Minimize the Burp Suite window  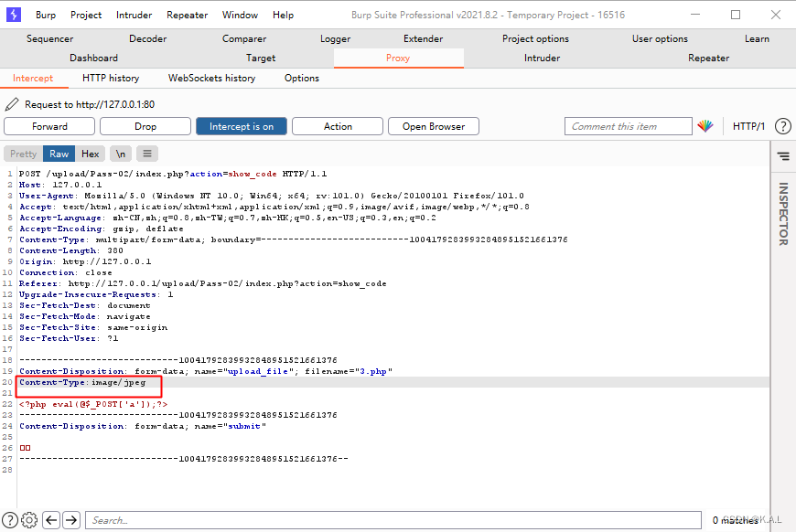point(695,15)
